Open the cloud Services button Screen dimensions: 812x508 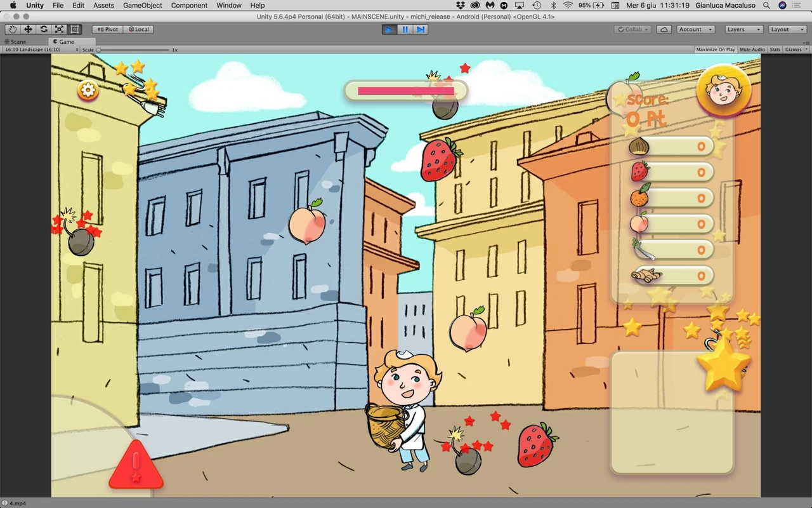pos(664,29)
